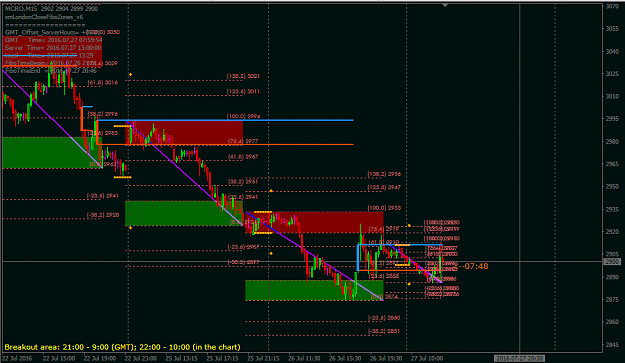Click the (-38.2) 2928 Fibonacci label

[103, 215]
